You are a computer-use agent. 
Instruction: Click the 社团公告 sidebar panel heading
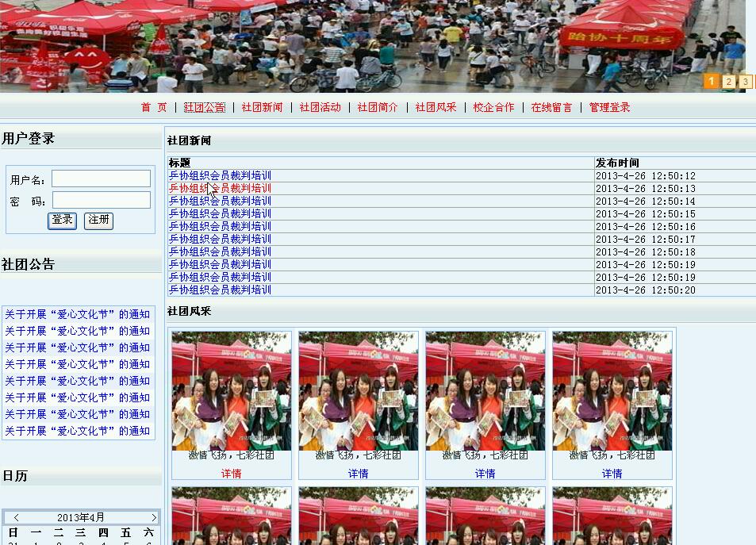(28, 264)
